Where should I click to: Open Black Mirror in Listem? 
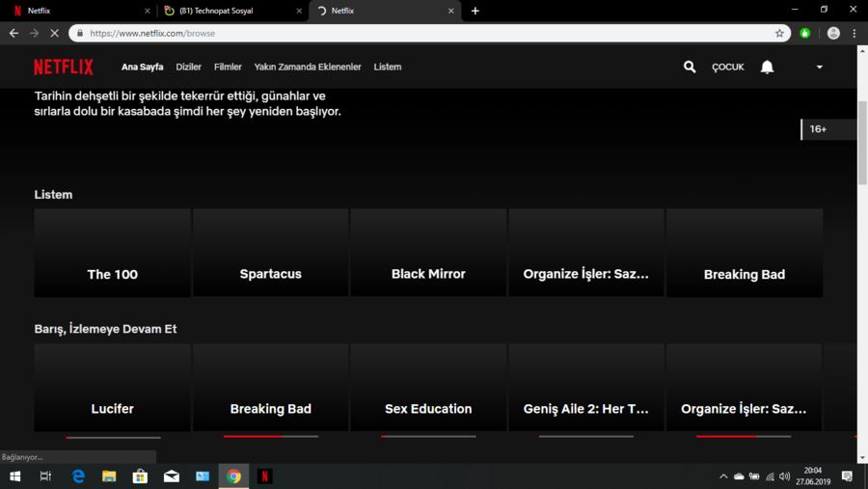point(428,253)
